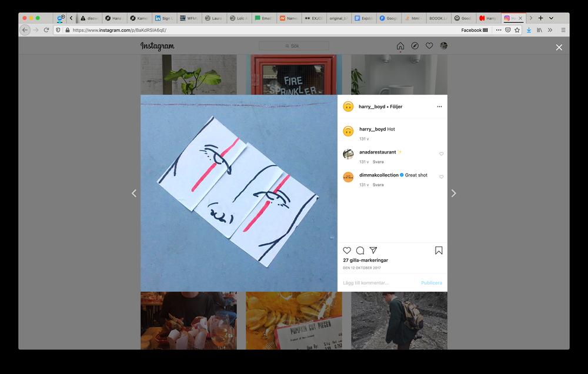Open the Fire Sprinkler photo thumbnail

[294, 75]
